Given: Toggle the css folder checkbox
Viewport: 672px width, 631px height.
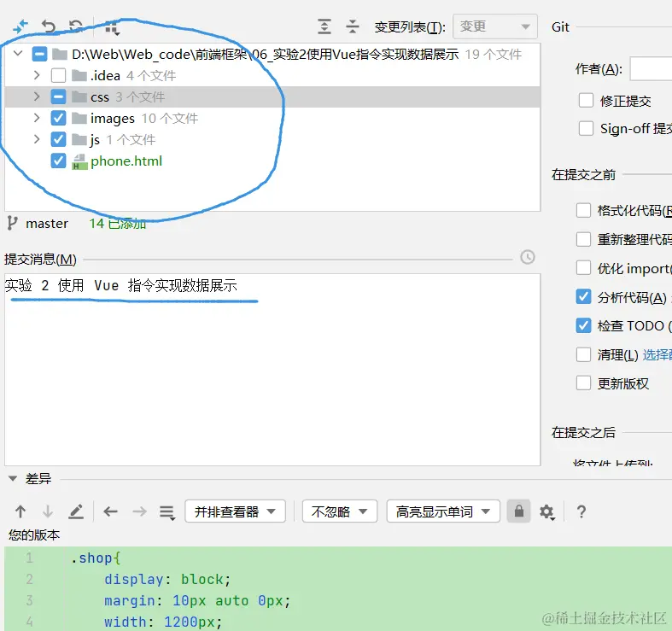Looking at the screenshot, I should click(58, 96).
